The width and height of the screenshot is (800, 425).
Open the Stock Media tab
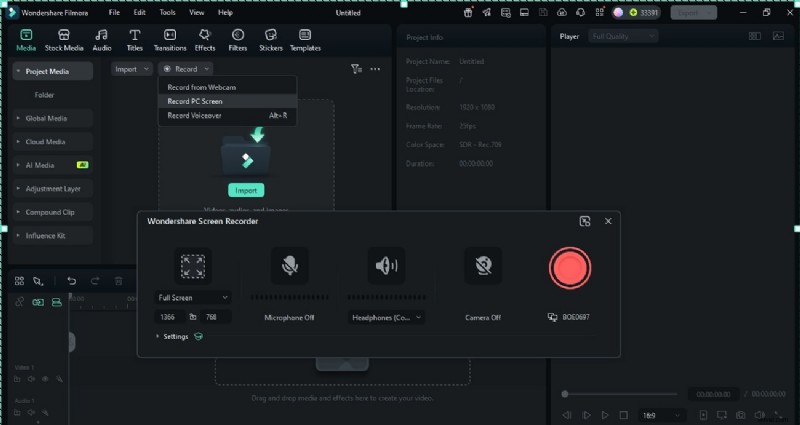click(x=64, y=40)
